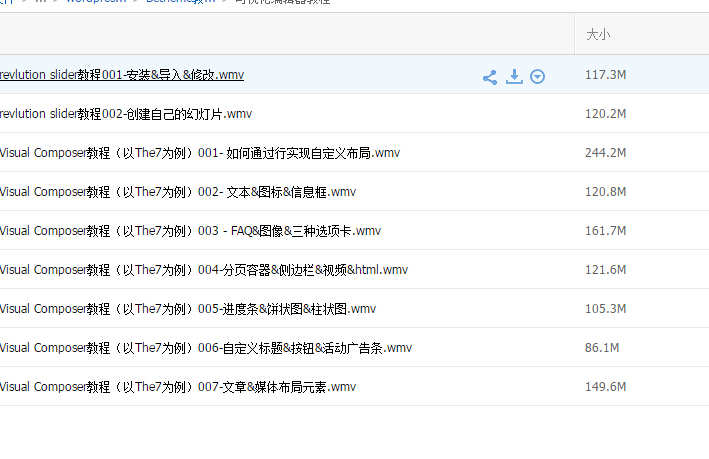
Task: Select the 120.2M size cell
Action: tap(605, 114)
